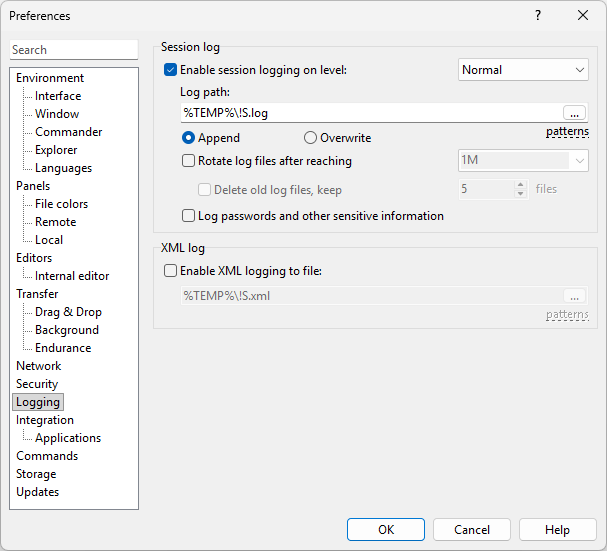Click browse button next to session log path

[x=574, y=113]
